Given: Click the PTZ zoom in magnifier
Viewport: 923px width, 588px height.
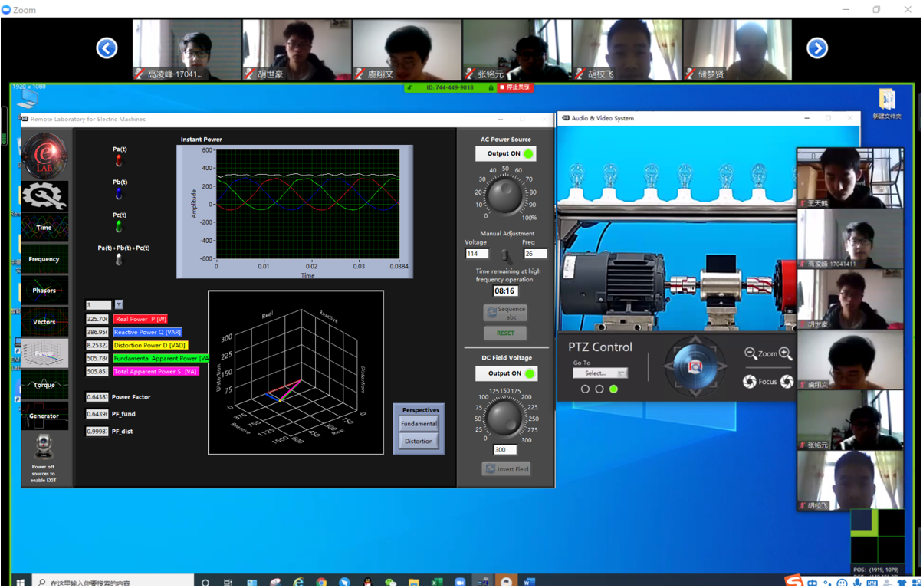Looking at the screenshot, I should [786, 353].
